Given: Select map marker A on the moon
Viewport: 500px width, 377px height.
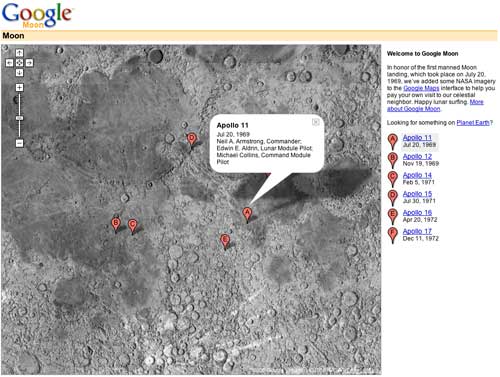Looking at the screenshot, I should click(247, 214).
